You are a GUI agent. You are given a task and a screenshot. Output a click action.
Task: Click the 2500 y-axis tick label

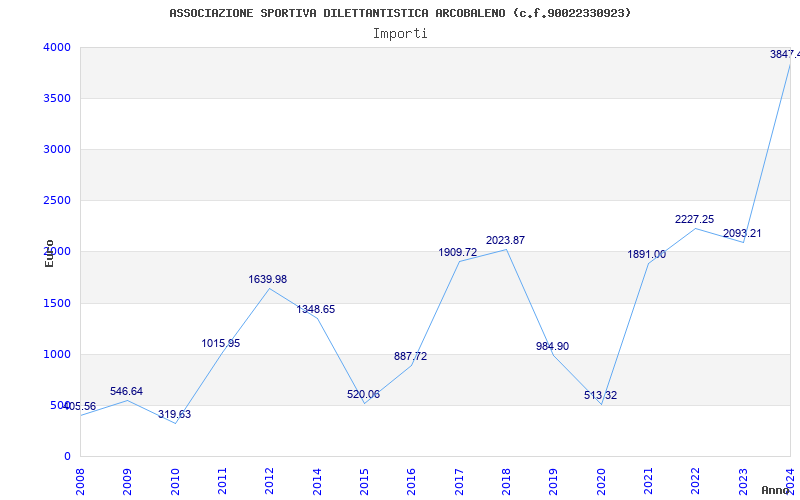(55, 201)
